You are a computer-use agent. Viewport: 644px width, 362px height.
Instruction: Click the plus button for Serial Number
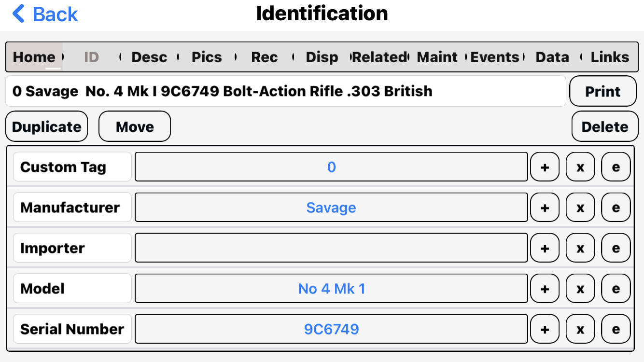pyautogui.click(x=545, y=329)
